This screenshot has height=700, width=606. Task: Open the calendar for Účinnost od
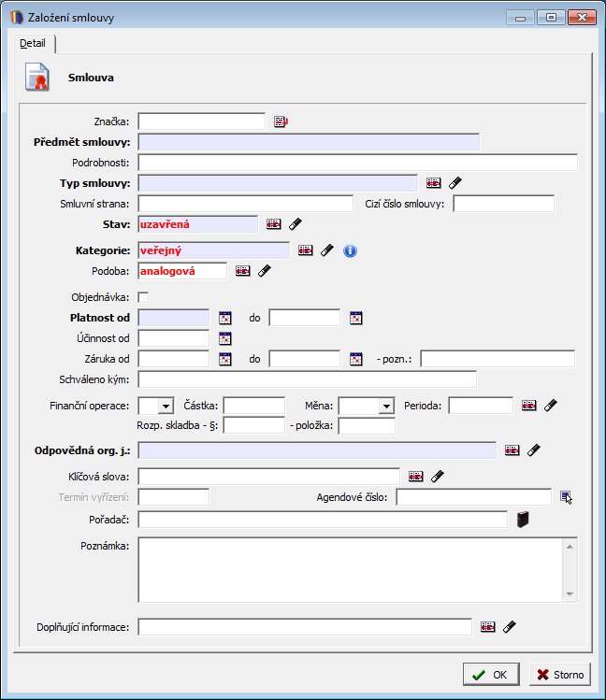pyautogui.click(x=225, y=338)
